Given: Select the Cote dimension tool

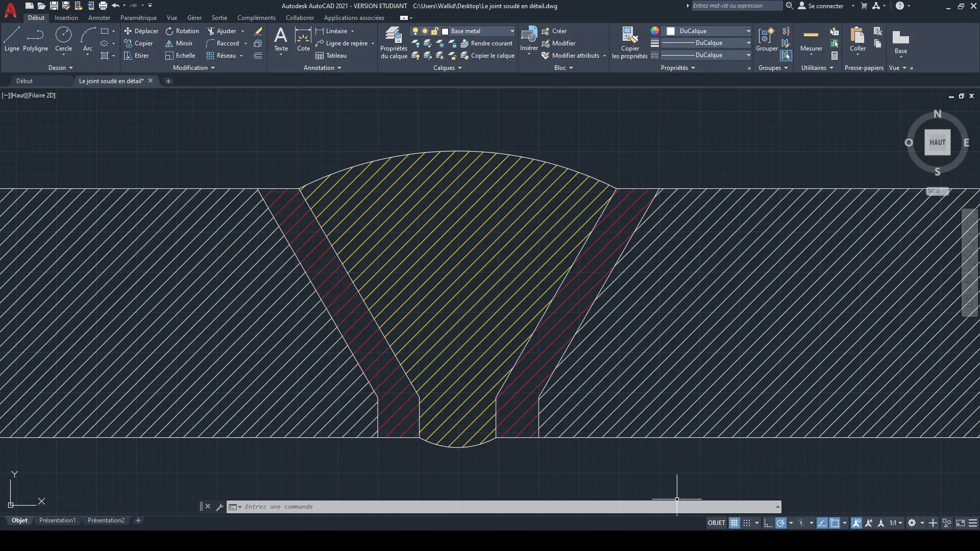Looking at the screenshot, I should [x=303, y=39].
